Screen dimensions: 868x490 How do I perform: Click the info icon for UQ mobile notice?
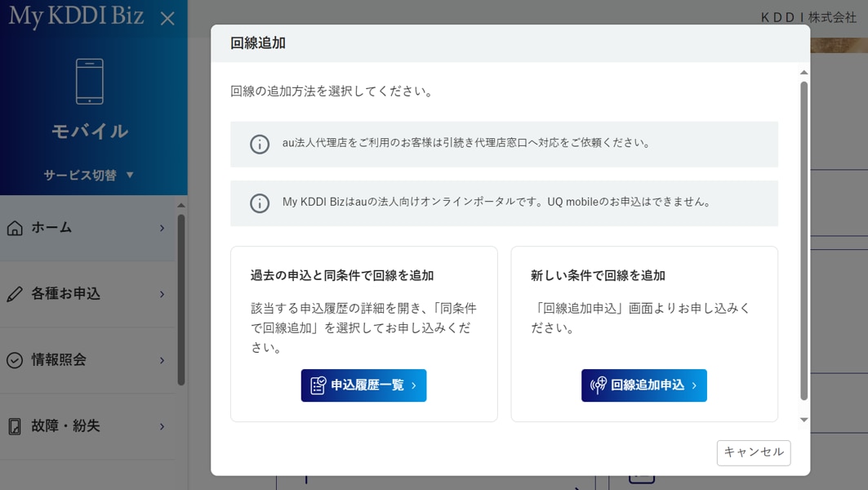click(x=260, y=203)
